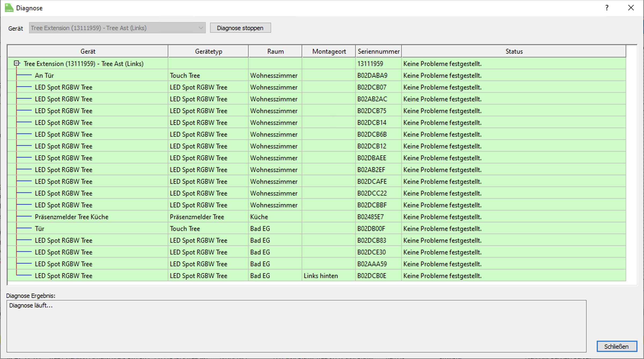Click inside the Diagnose Ergebnis text box
Screen dimensions: 644x359
(x=296, y=326)
